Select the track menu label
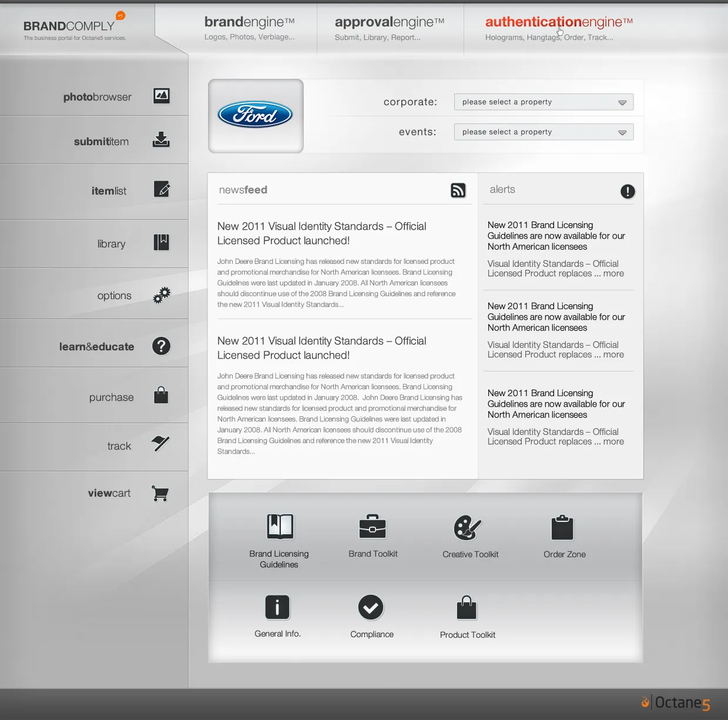This screenshot has width=728, height=720. (119, 446)
